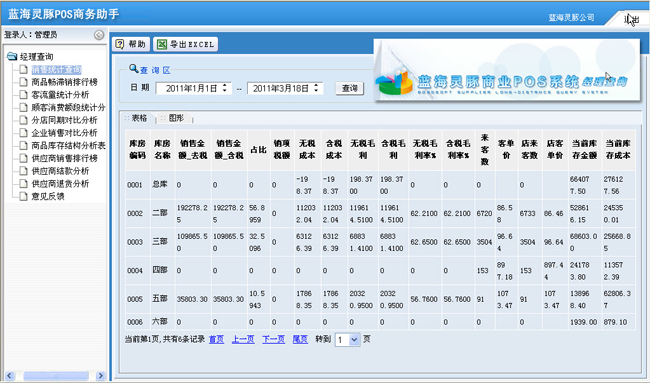Click the 尾页 link
Viewport: 650px width, 383px height.
tap(300, 339)
